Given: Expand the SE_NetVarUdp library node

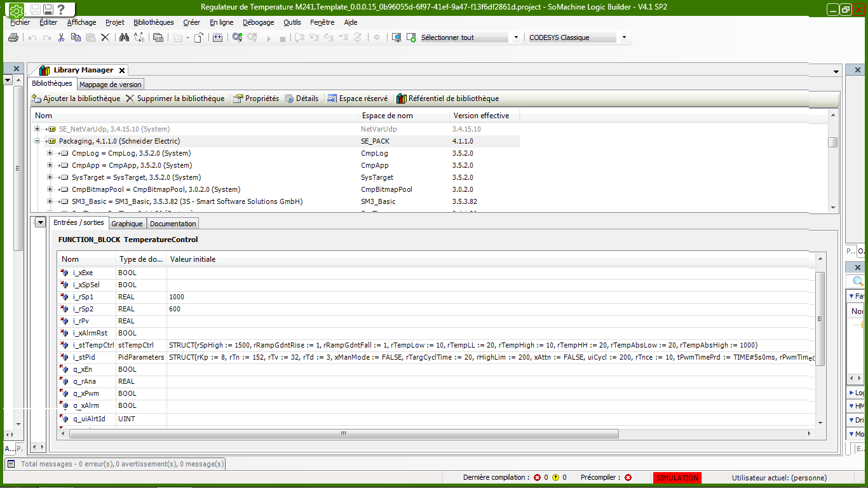Looking at the screenshot, I should [x=37, y=129].
